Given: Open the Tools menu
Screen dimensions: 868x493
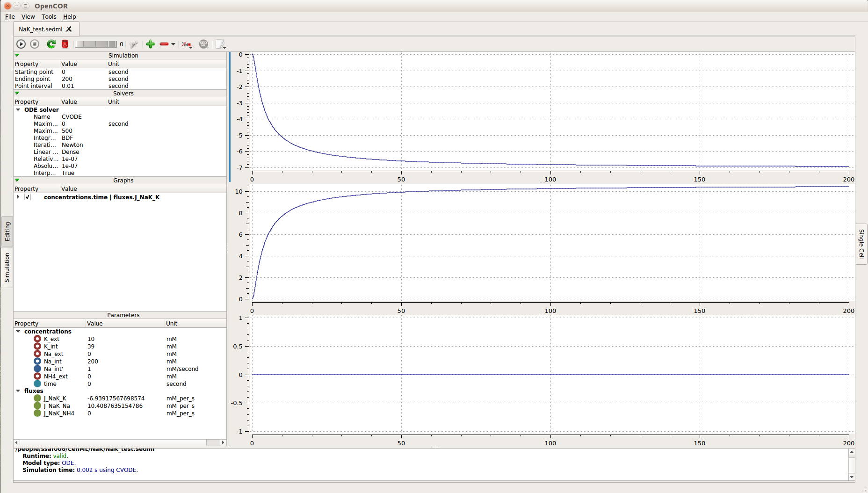Looking at the screenshot, I should coord(49,17).
